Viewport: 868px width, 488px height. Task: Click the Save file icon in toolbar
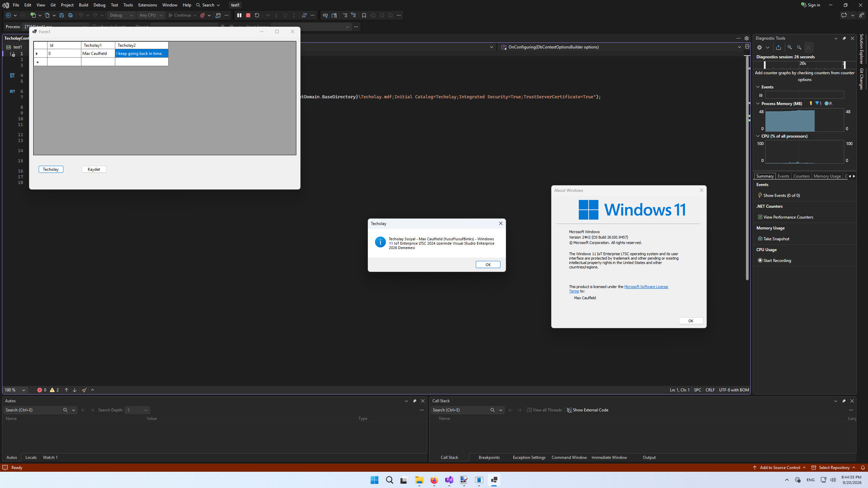(62, 15)
